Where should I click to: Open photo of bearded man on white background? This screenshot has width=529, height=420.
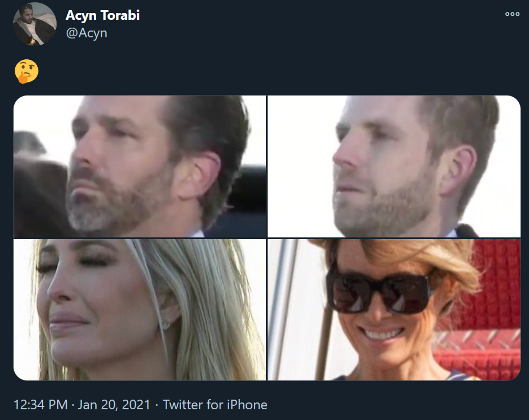[x=394, y=166]
